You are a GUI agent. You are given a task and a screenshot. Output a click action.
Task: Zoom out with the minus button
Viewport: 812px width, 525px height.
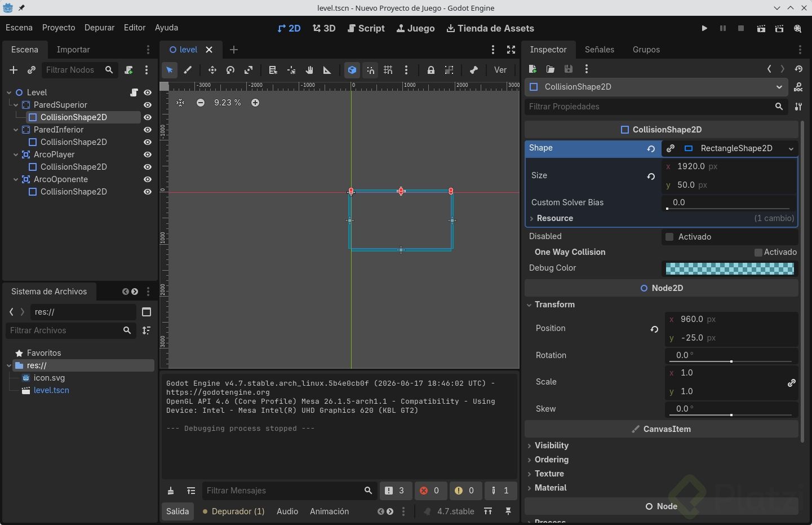(201, 103)
